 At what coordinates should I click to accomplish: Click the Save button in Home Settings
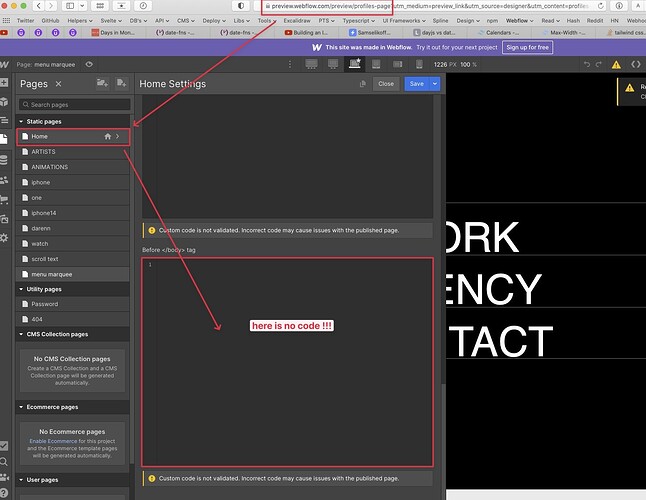tap(417, 84)
